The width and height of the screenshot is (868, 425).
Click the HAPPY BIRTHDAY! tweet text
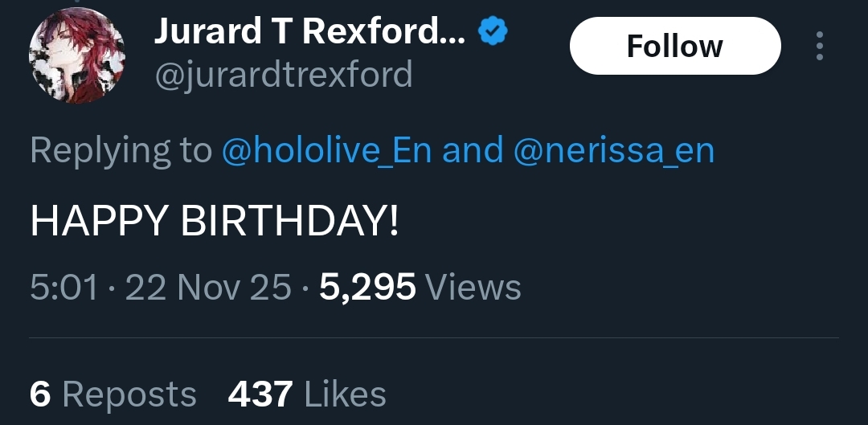pyautogui.click(x=215, y=219)
